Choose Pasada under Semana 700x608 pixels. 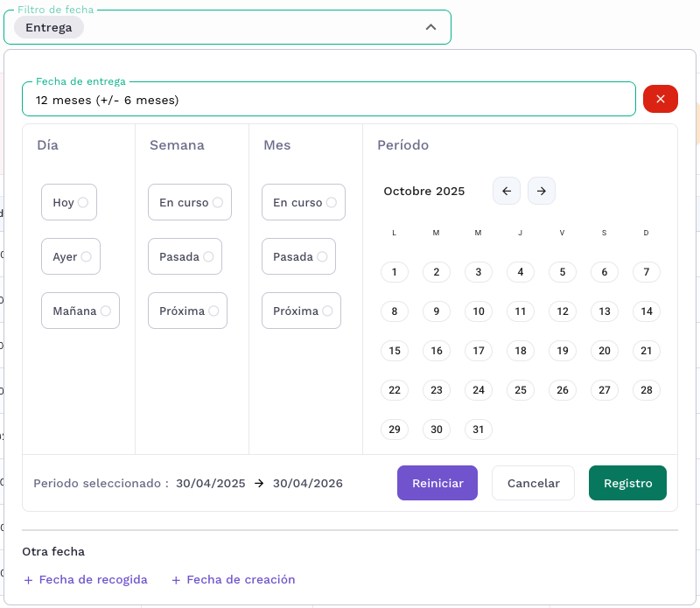pyautogui.click(x=185, y=256)
